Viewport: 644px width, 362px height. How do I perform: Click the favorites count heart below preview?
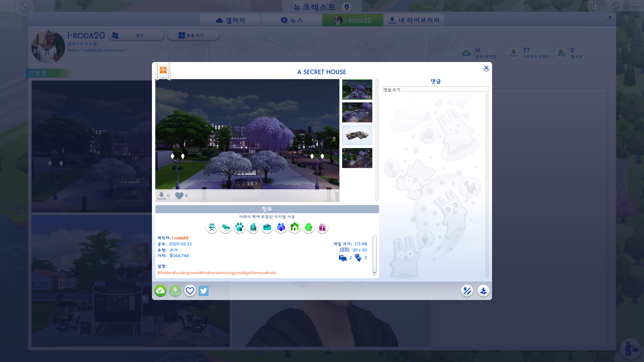click(179, 196)
